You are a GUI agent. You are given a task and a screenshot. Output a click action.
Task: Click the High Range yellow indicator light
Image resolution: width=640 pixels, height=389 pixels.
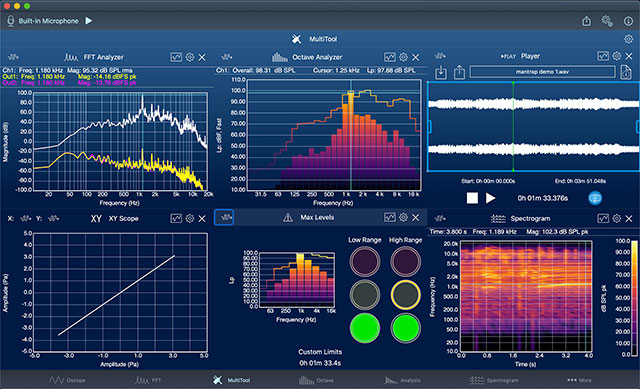click(x=405, y=294)
